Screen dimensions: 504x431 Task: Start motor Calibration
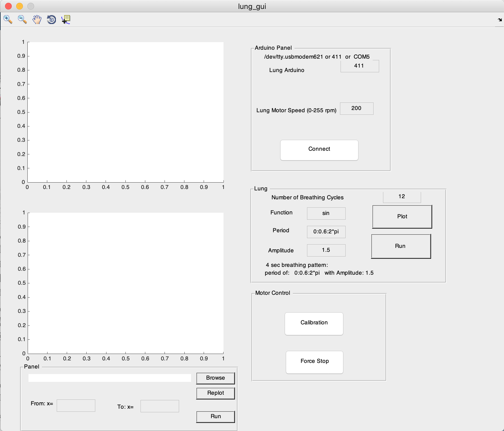[x=314, y=324]
